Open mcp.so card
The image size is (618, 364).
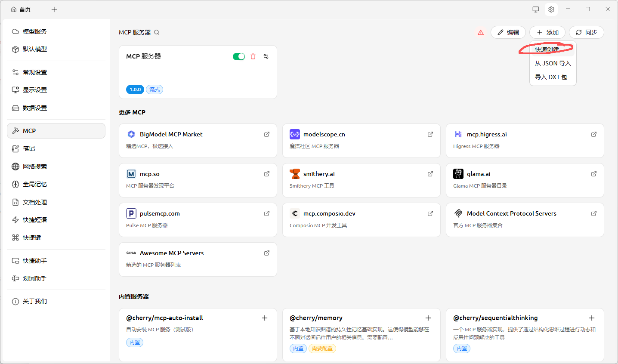pyautogui.click(x=198, y=180)
